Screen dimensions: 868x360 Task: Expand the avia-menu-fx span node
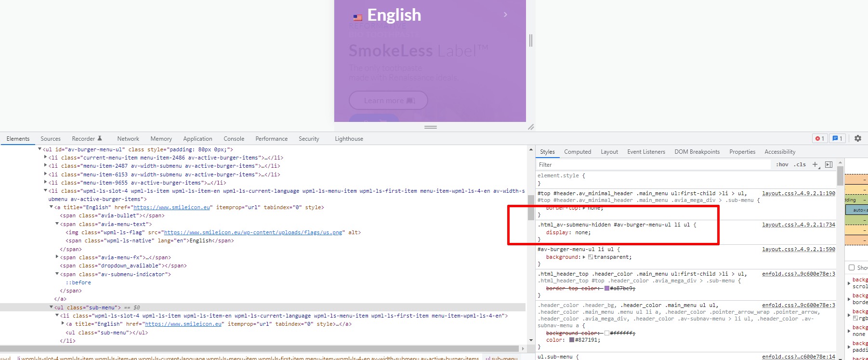pos(57,257)
